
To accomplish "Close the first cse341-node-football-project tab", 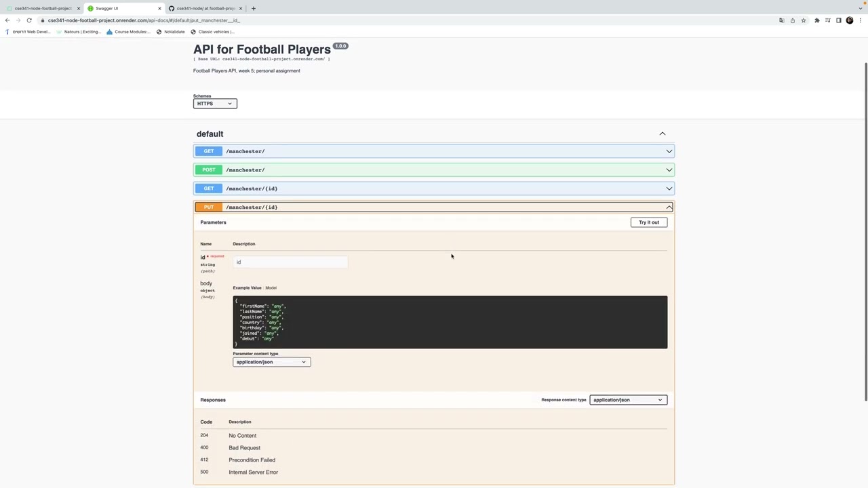I will [x=79, y=8].
